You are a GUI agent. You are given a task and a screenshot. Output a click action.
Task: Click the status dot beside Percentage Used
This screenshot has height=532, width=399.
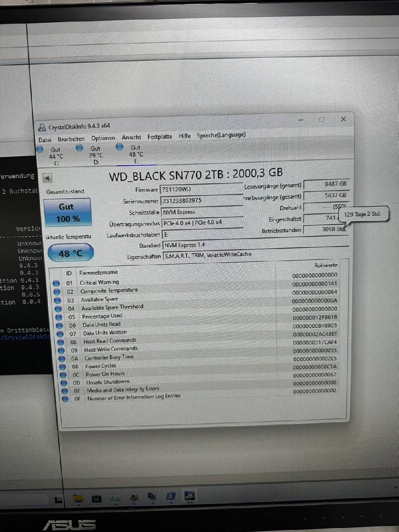tap(59, 317)
